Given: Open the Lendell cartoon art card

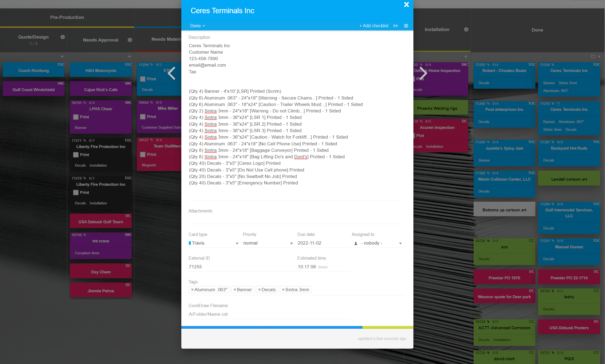Looking at the screenshot, I should 569,178.
